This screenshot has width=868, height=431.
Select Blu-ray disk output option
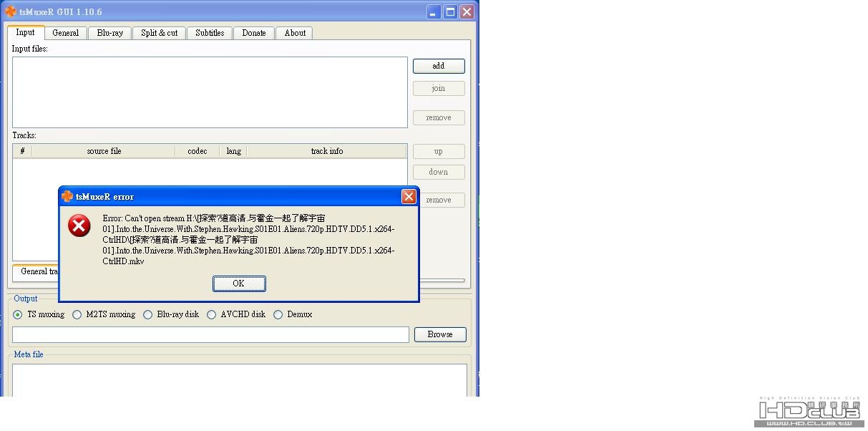coord(171,314)
